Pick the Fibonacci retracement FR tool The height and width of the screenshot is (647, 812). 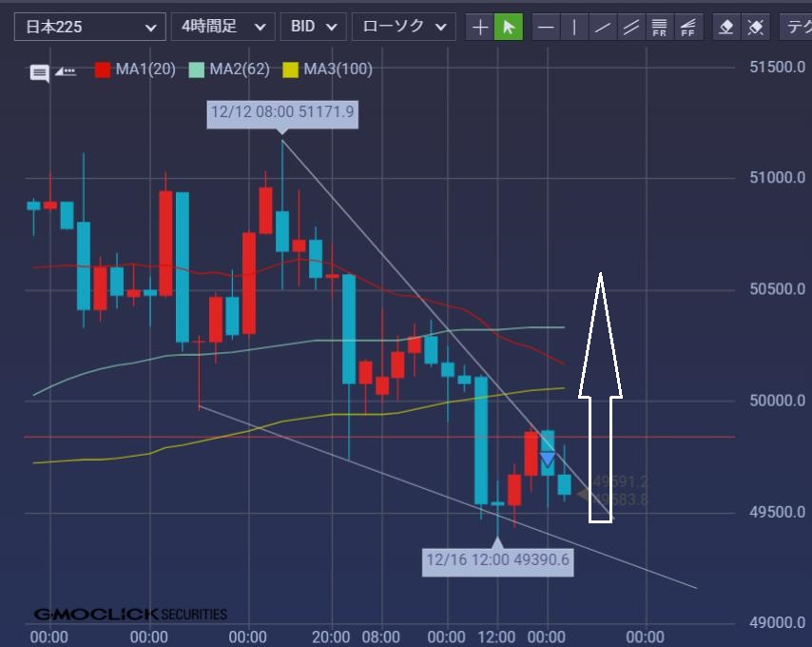point(659,27)
